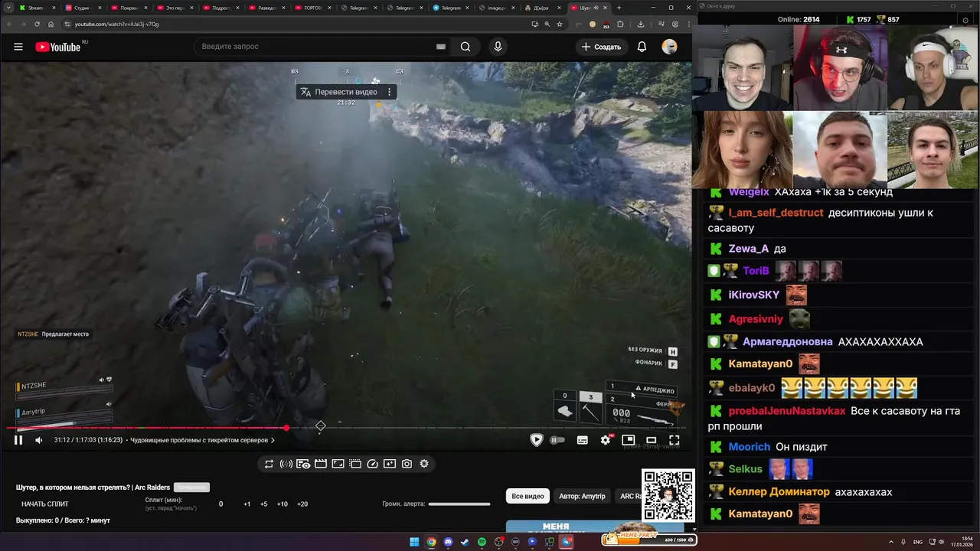The height and width of the screenshot is (551, 980).
Task: Click the YouTube search magnifier button
Action: point(465,47)
